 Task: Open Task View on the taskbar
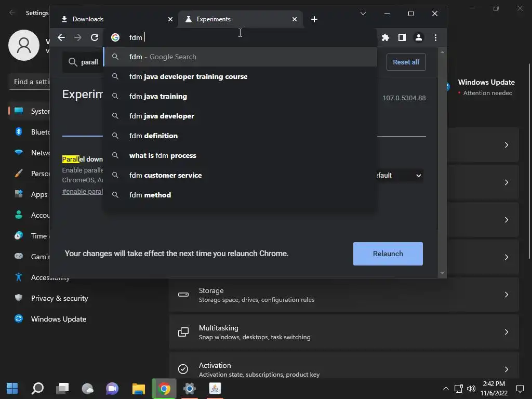62,389
